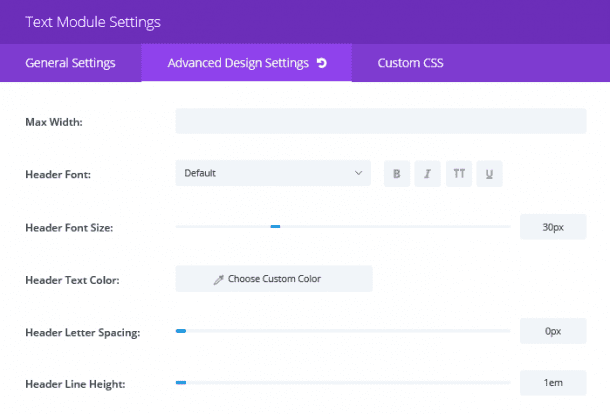Click the Header Font Size slider handle
The height and width of the screenshot is (414, 610).
tap(275, 226)
